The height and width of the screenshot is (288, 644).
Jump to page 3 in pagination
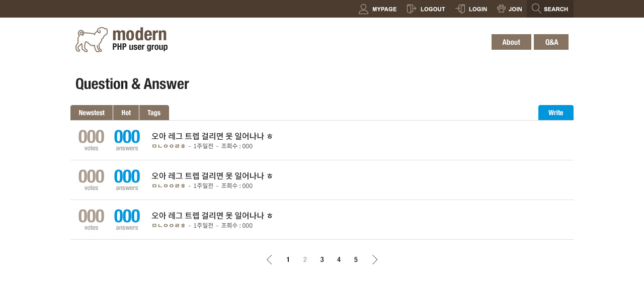(x=322, y=260)
